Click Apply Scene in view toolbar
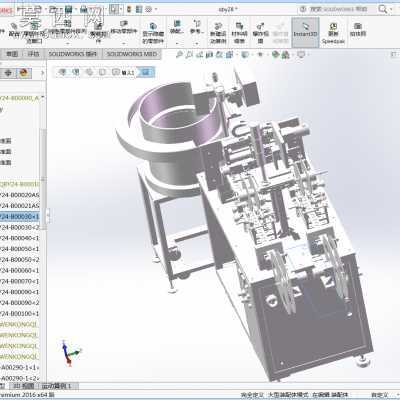 coord(286,55)
